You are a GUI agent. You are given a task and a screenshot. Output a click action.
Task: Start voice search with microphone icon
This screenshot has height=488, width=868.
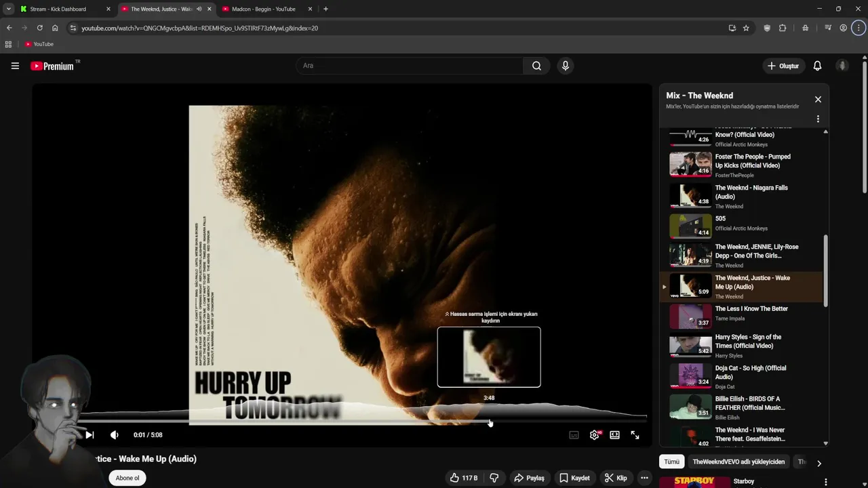(565, 66)
